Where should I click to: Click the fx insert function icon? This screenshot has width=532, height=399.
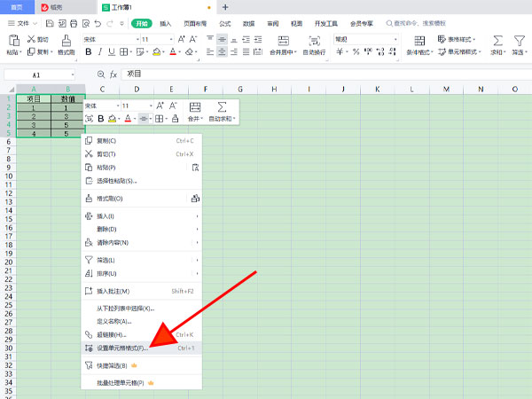(113, 74)
